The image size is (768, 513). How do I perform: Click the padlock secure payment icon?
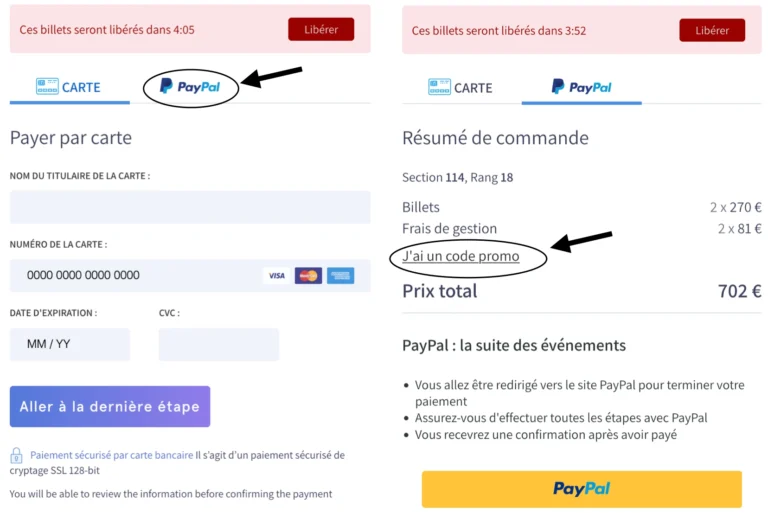[16, 455]
